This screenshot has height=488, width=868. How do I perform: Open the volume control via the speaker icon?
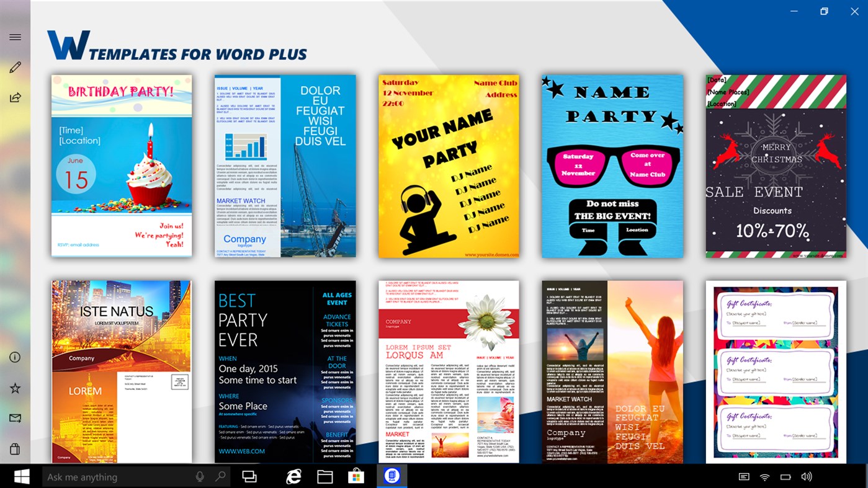[x=807, y=476]
